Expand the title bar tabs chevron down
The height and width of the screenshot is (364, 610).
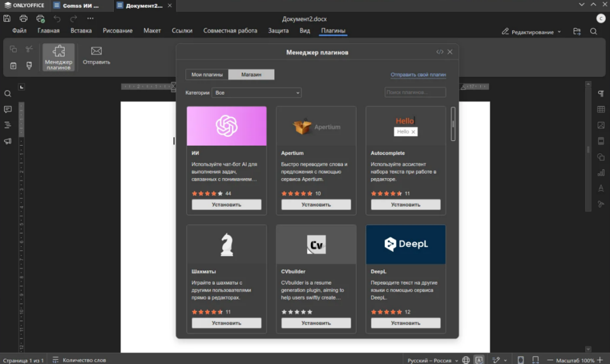point(581,5)
